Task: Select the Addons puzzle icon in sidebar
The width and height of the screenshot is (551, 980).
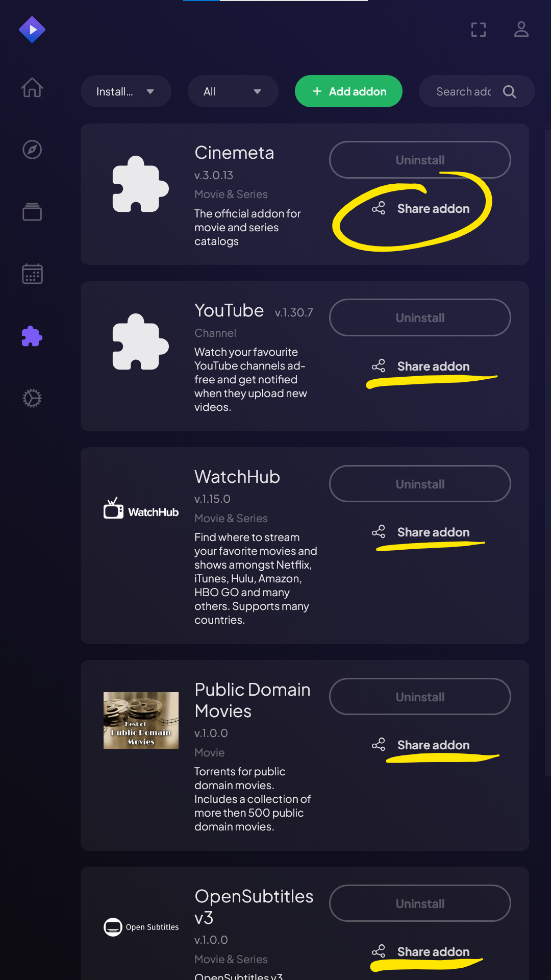Action: pos(32,336)
